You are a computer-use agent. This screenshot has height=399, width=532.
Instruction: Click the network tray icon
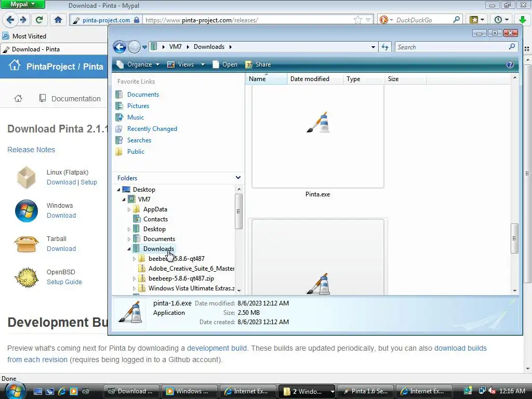(482, 391)
